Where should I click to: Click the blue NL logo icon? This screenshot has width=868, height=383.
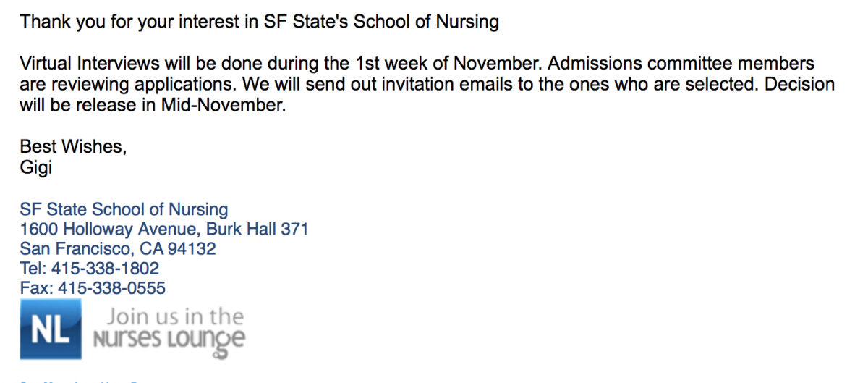point(51,329)
